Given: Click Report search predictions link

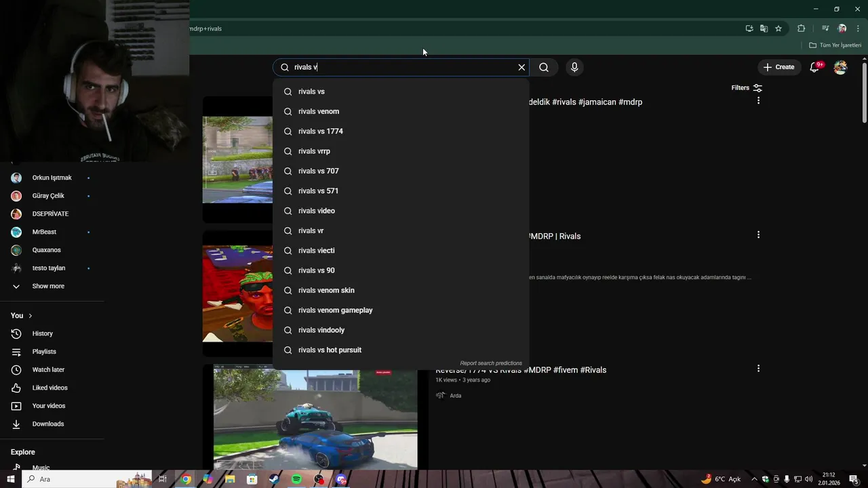Looking at the screenshot, I should [x=491, y=363].
